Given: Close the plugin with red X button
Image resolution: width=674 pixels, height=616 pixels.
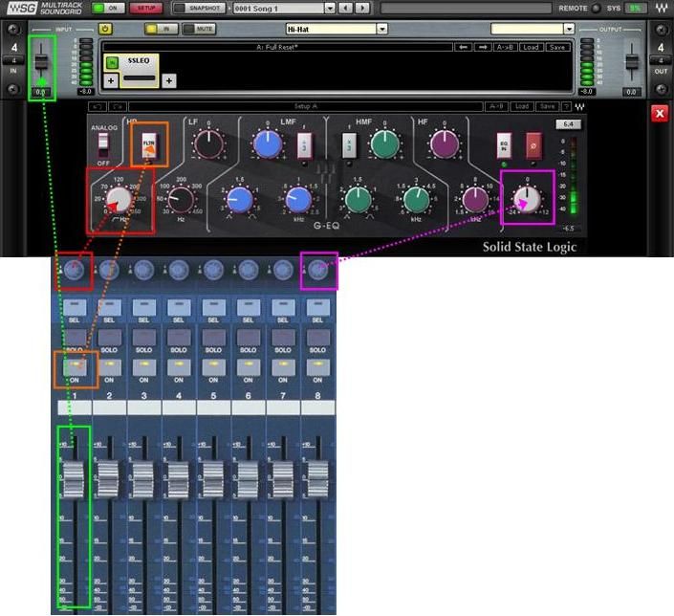Looking at the screenshot, I should coord(660,114).
